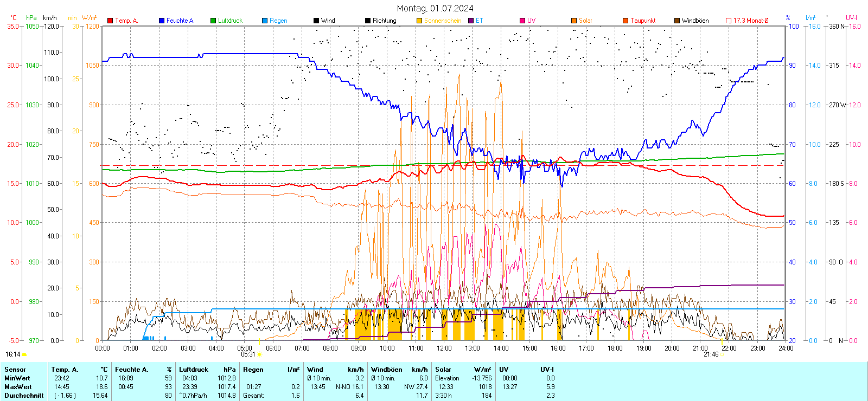Click the date title Montag, 01.07.2024
The width and height of the screenshot is (868, 401).
[x=435, y=8]
